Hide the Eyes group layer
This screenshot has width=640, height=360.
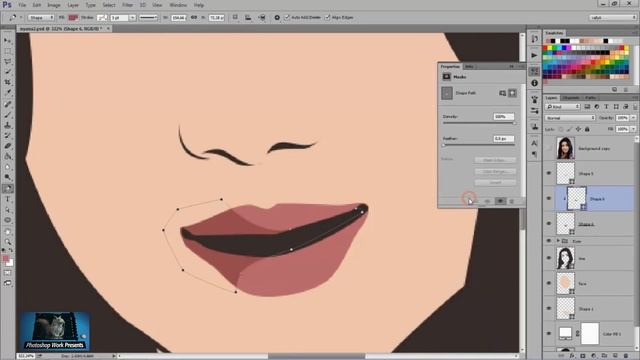(549, 241)
